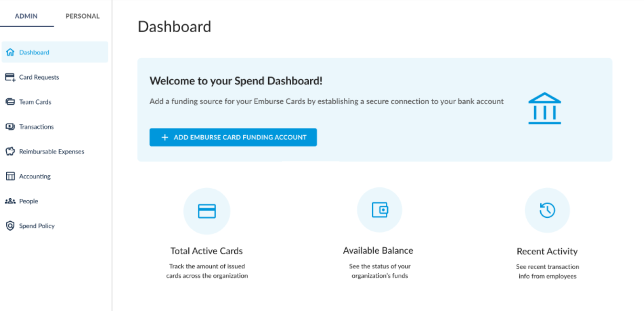Image resolution: width=644 pixels, height=311 pixels.
Task: Open the Team Cards menu item
Action: (35, 102)
